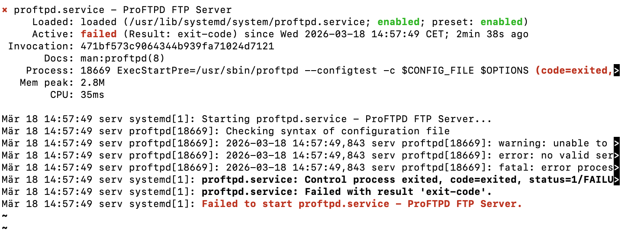Click the red 'failed' Active status text

[98, 34]
